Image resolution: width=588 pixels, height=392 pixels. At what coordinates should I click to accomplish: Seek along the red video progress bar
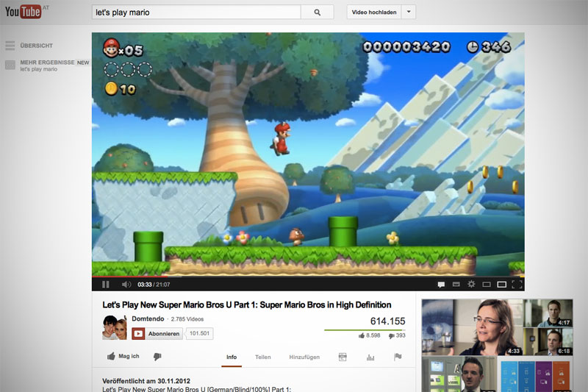pyautogui.click(x=130, y=277)
